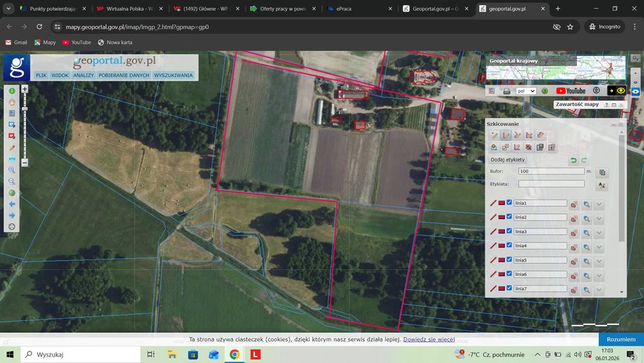Undo the last sketch action
Viewport: 644px width, 363px height.
click(574, 160)
